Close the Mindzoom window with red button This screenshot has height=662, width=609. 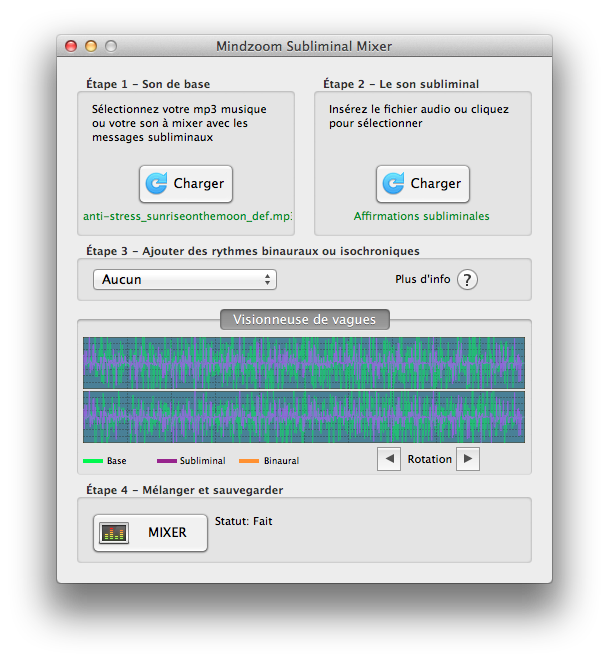click(x=71, y=46)
